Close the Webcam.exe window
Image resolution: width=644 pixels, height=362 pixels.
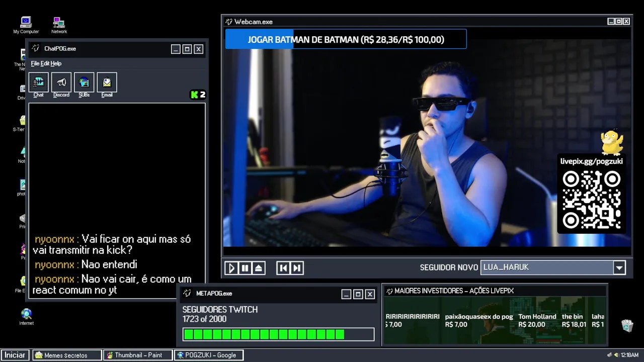point(626,21)
